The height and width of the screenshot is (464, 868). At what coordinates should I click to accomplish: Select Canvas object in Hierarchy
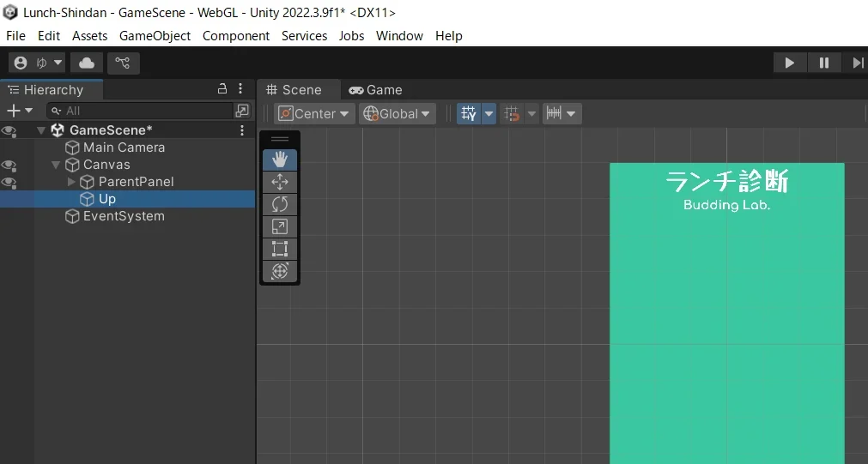pyautogui.click(x=106, y=165)
